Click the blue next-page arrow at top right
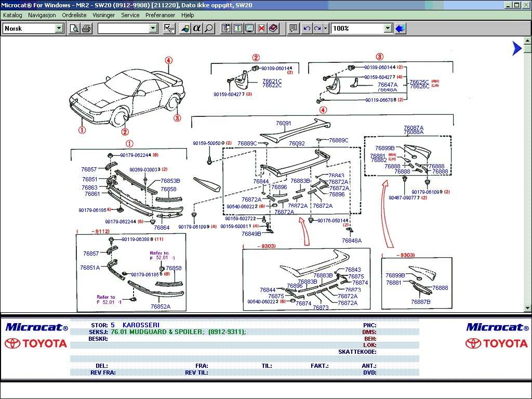 point(516,48)
